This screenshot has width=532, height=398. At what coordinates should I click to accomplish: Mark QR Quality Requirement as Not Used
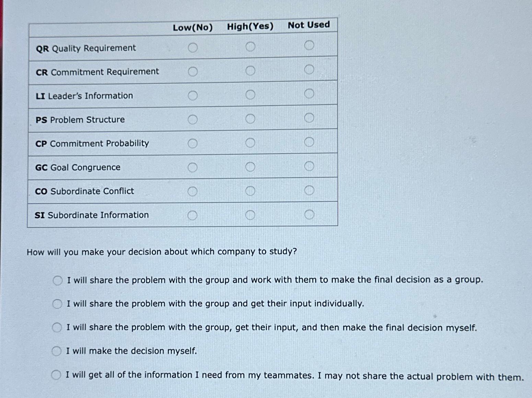click(310, 45)
